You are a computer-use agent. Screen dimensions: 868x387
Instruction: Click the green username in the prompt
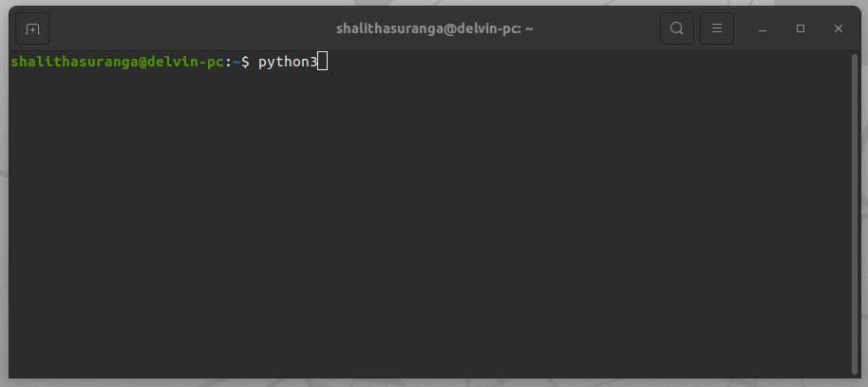73,62
